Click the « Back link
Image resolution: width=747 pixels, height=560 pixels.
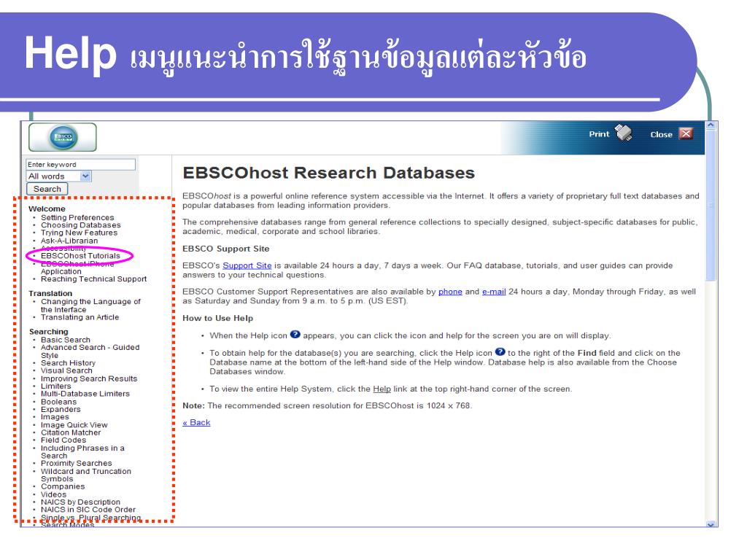(196, 422)
